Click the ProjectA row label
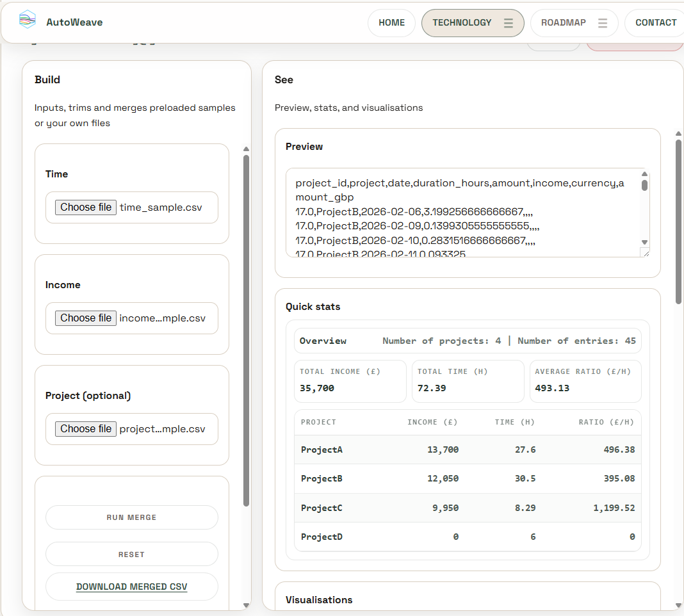 [322, 450]
